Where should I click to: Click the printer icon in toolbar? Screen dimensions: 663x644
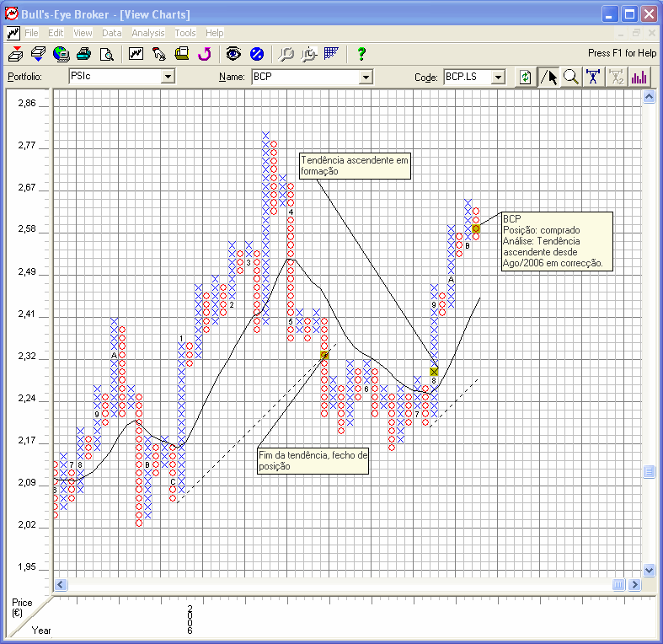pos(84,54)
